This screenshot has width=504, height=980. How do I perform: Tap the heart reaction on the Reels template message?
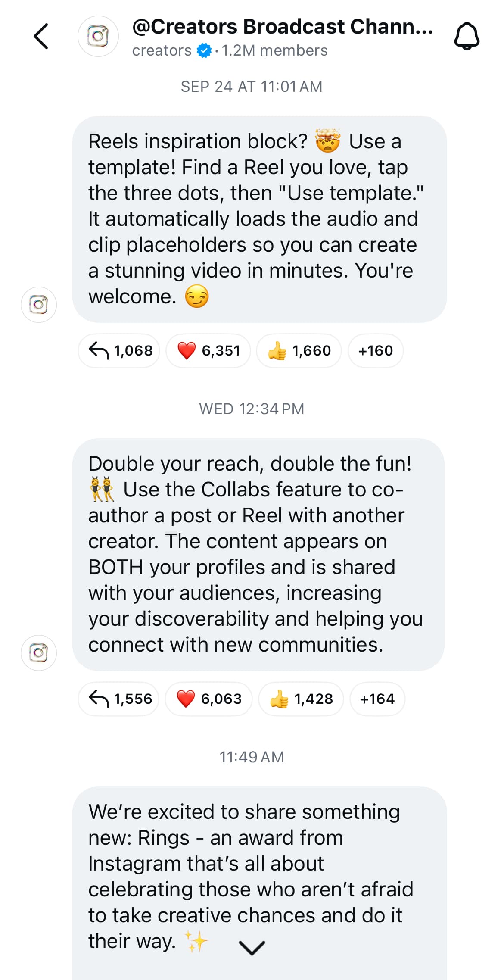point(208,351)
